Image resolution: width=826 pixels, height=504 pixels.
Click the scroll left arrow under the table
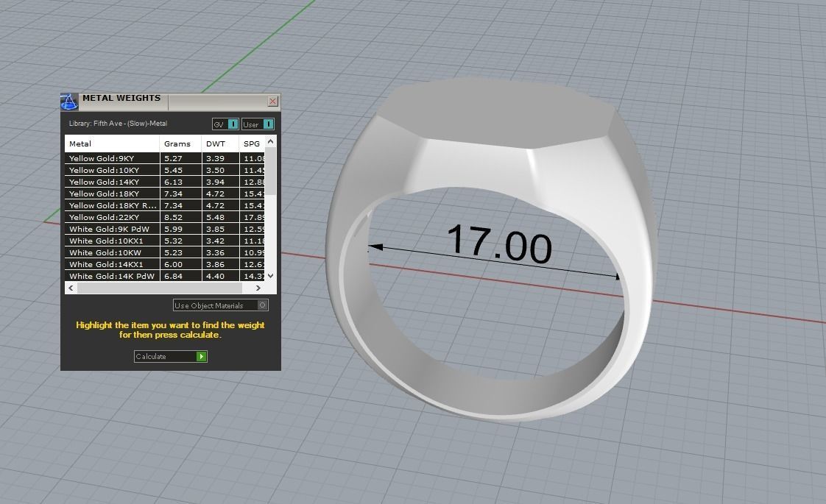pos(71,288)
